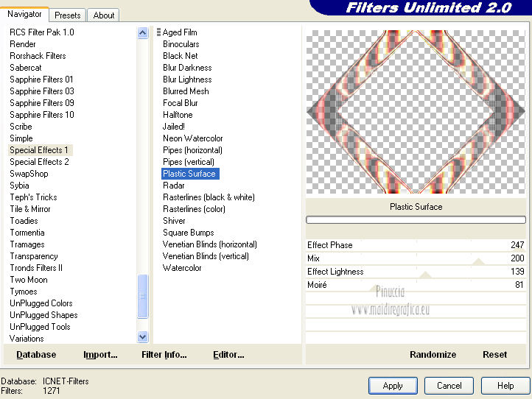
Task: Select Special Effects 1 category
Action: click(x=39, y=150)
